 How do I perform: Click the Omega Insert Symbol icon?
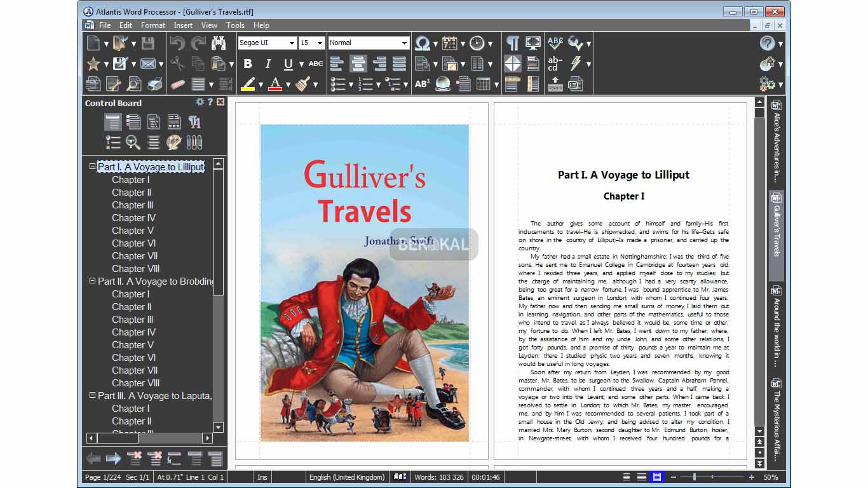pyautogui.click(x=422, y=43)
